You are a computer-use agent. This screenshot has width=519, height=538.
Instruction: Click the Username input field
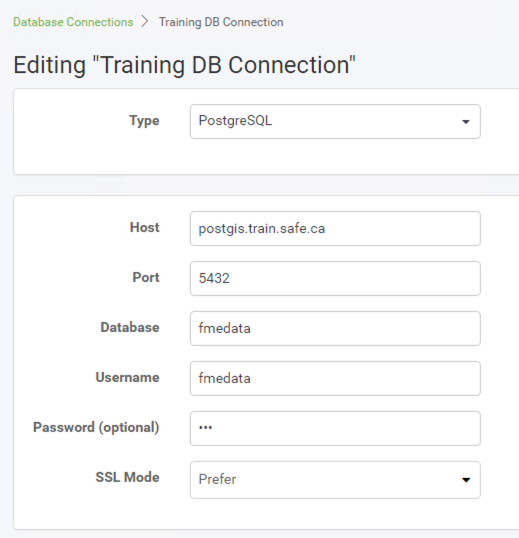pos(335,378)
